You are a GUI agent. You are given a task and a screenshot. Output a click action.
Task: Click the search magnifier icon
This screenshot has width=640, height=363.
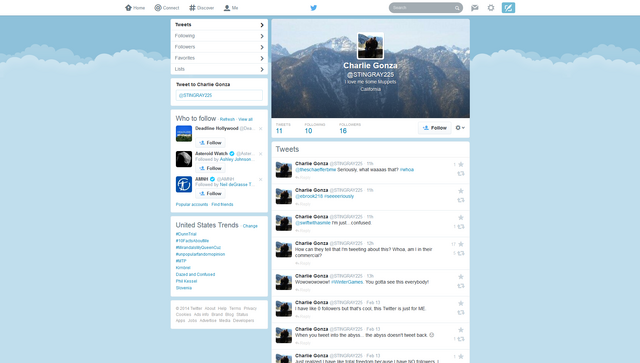pyautogui.click(x=457, y=8)
